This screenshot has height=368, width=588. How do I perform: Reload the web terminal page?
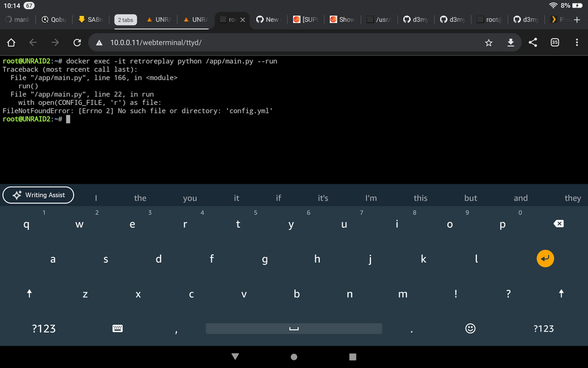77,42
